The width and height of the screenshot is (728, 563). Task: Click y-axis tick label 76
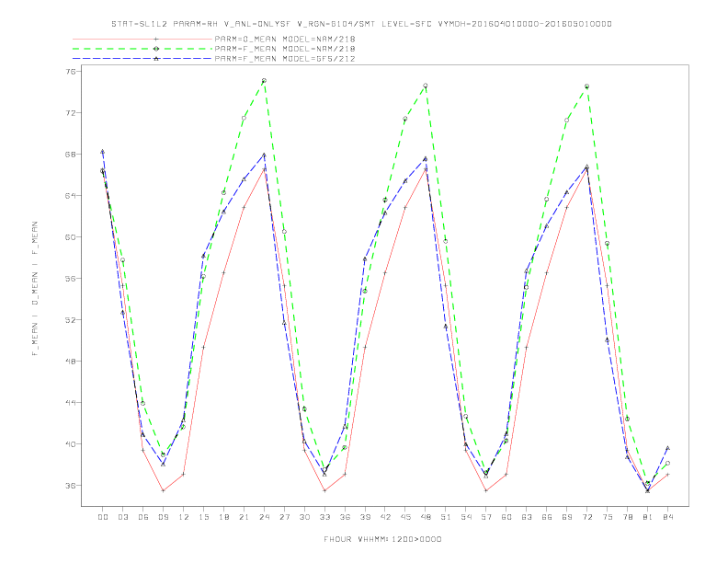[x=73, y=72]
